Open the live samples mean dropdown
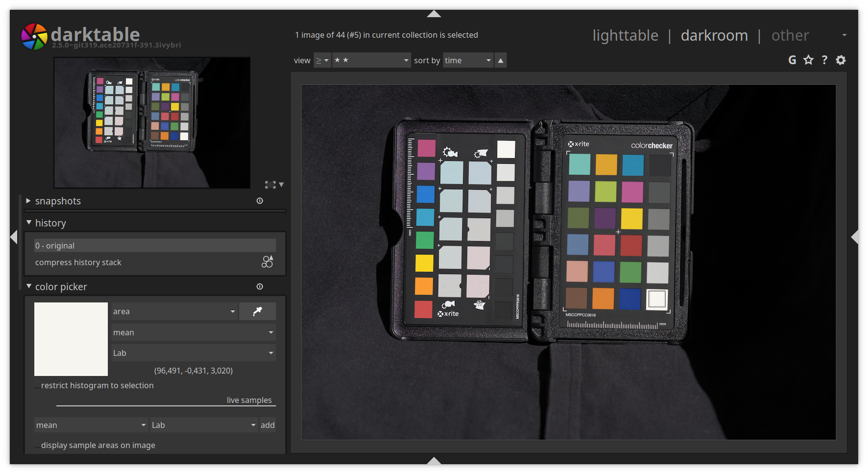Image resolution: width=868 pixels, height=474 pixels. click(x=91, y=425)
